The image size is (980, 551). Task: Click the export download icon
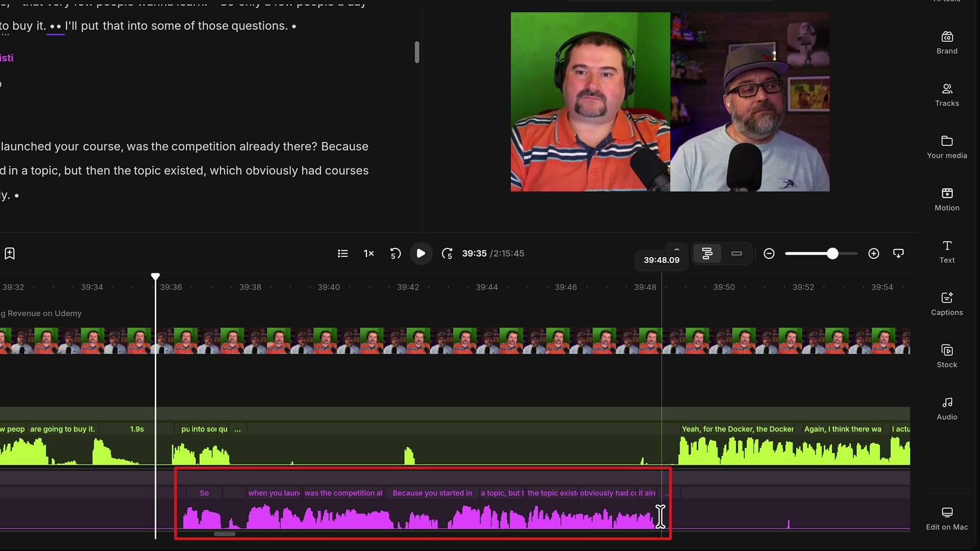click(x=898, y=254)
